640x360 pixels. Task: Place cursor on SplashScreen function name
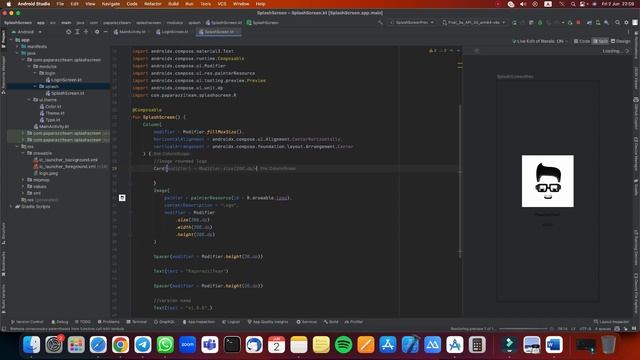click(x=159, y=117)
